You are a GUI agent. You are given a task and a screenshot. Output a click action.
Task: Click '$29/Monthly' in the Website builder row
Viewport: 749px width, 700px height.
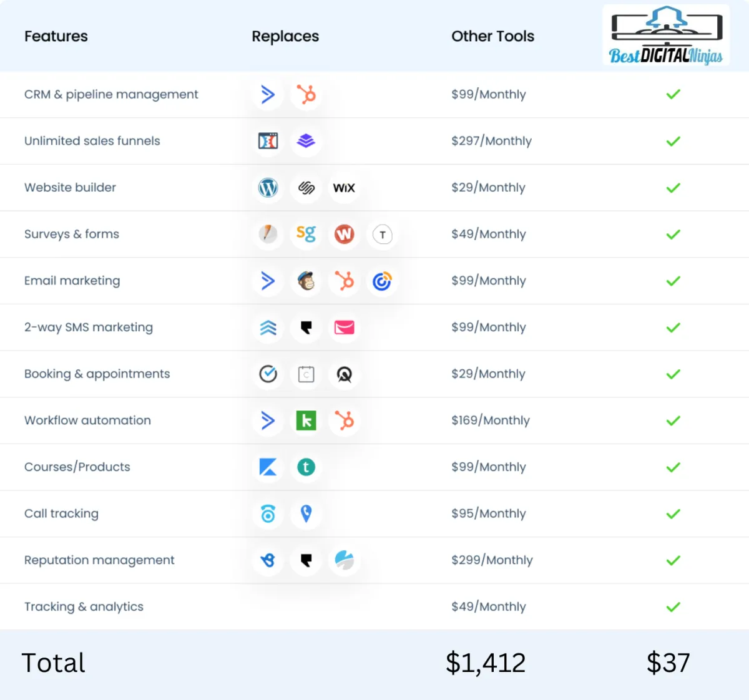(x=489, y=187)
